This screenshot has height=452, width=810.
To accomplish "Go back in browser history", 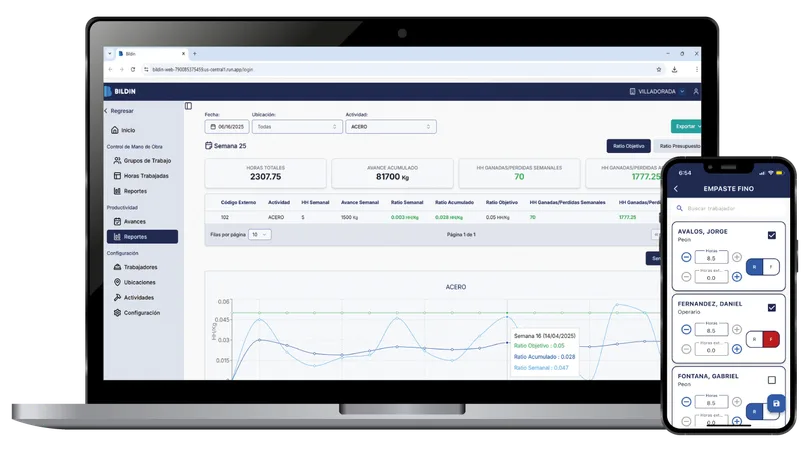I will click(110, 69).
